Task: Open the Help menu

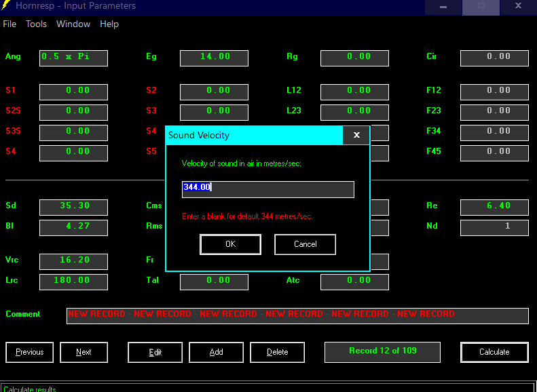Action: (109, 24)
